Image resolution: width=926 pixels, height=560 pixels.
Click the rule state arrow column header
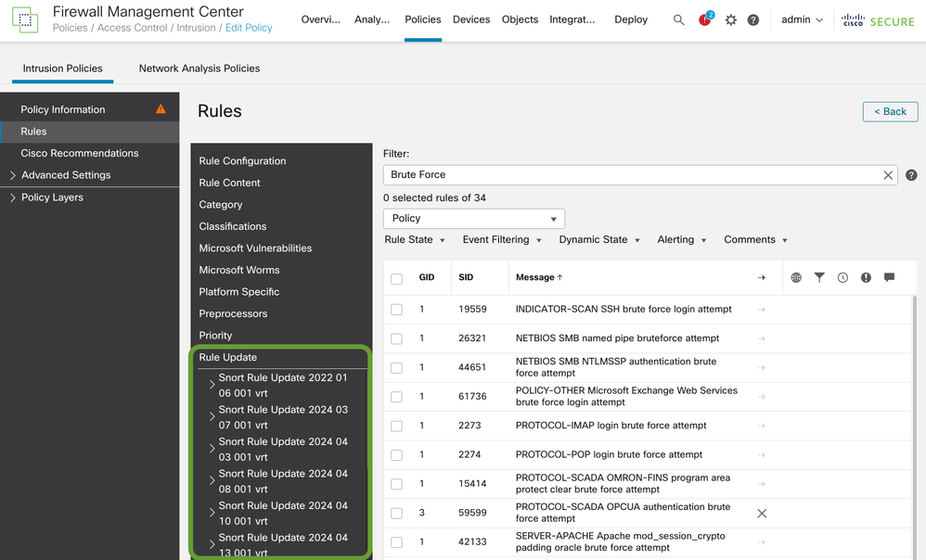[761, 277]
